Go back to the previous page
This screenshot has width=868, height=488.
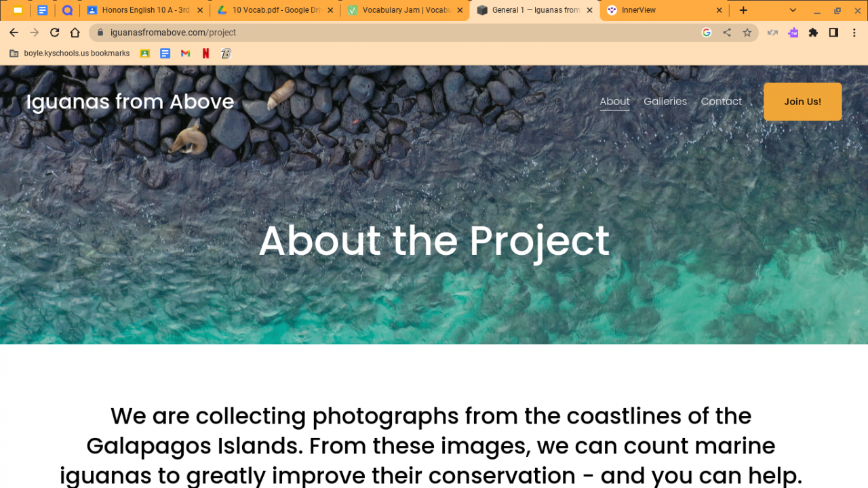(14, 33)
